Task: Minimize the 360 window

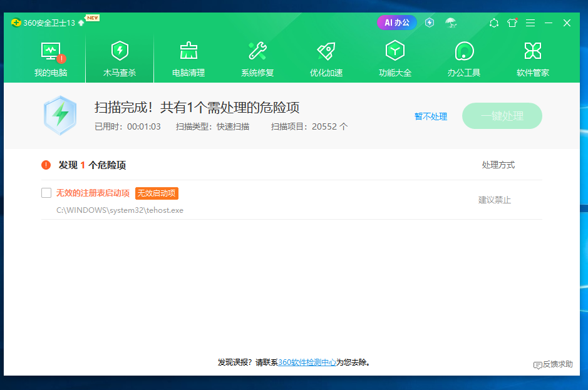Action: point(549,23)
